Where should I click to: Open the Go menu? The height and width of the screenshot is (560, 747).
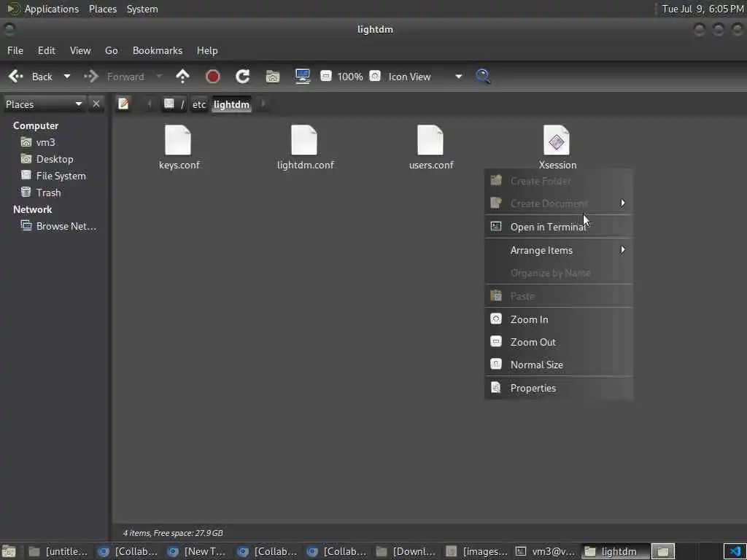(x=112, y=50)
